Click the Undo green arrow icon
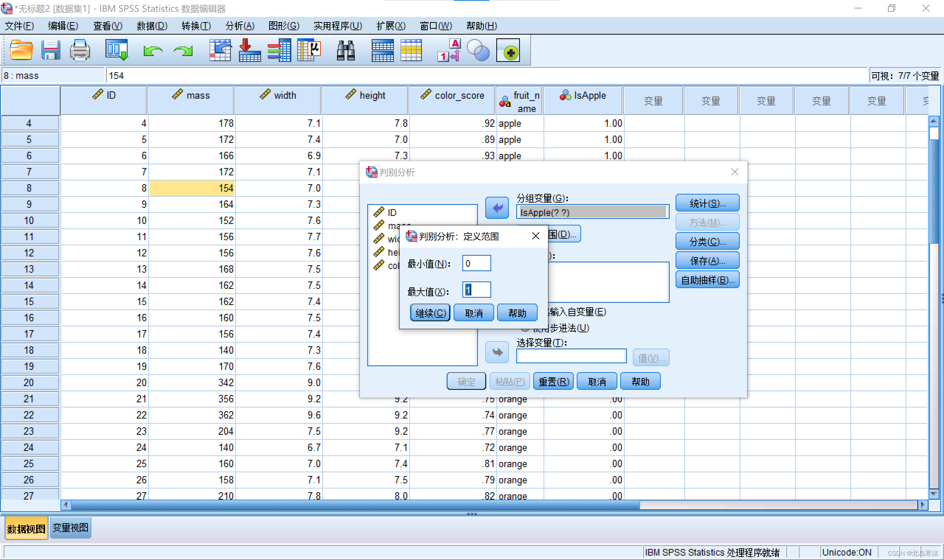Screen dimensions: 944x560 pyautogui.click(x=153, y=51)
